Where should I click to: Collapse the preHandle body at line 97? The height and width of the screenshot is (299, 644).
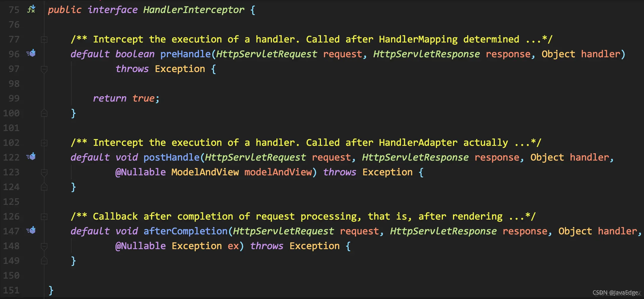click(44, 69)
